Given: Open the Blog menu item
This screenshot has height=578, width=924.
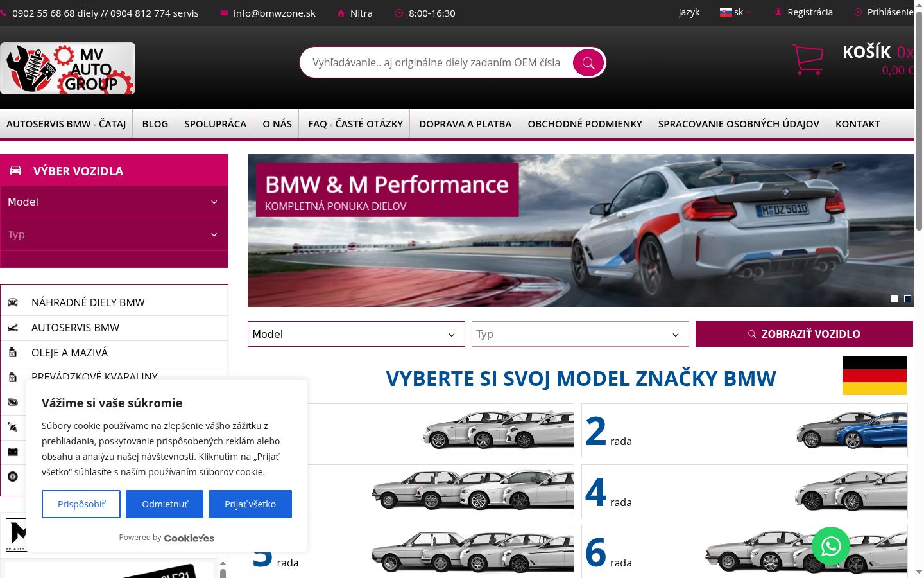Looking at the screenshot, I should click(x=155, y=124).
